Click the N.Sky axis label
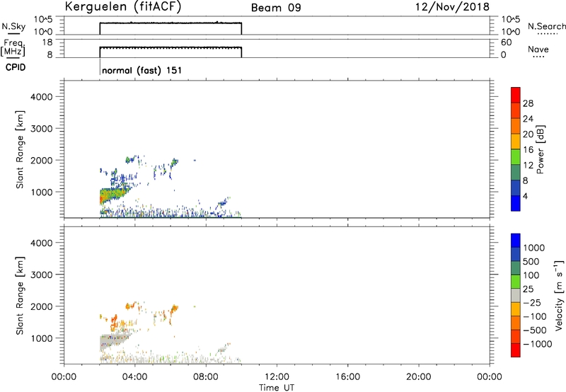The image size is (566, 392). pos(13,26)
